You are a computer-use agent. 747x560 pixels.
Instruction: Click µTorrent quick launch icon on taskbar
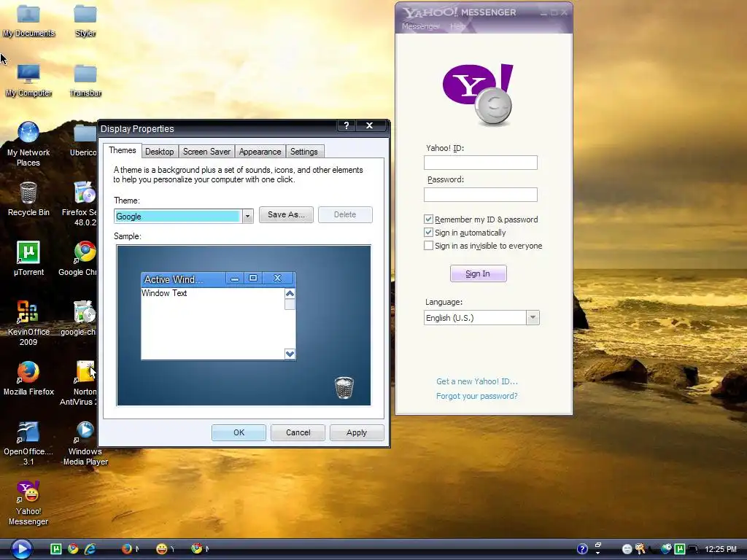(55, 549)
